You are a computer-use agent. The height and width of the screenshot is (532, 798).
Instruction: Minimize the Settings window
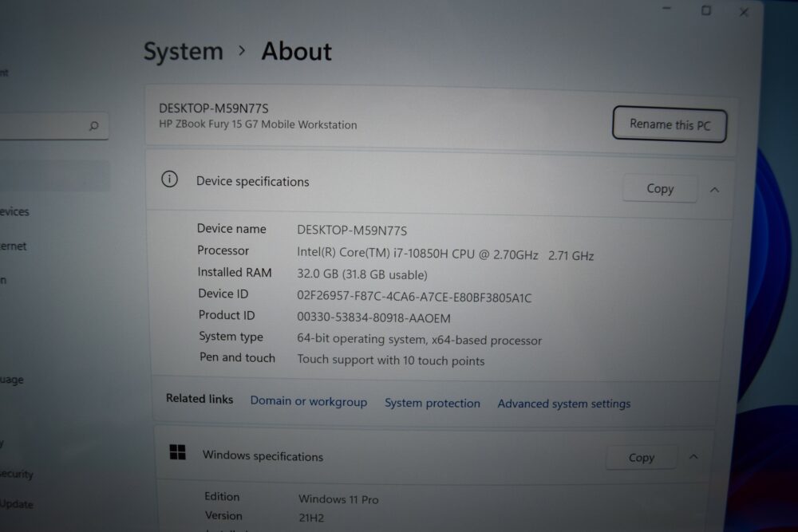[666, 8]
